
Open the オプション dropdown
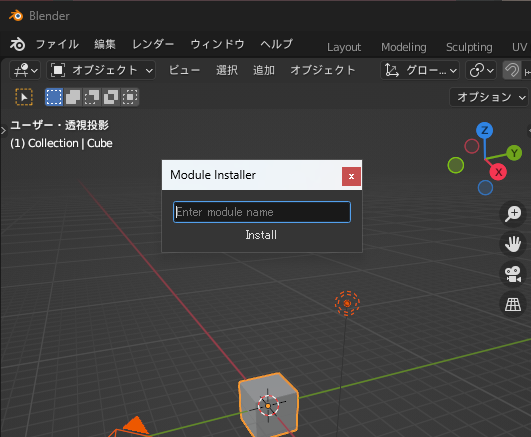pos(489,97)
